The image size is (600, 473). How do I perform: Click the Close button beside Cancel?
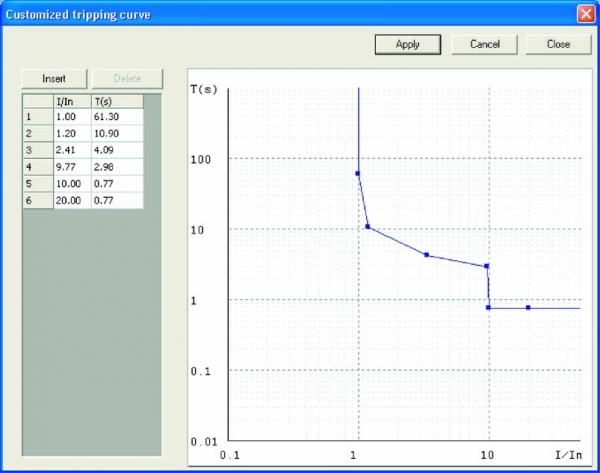pyautogui.click(x=558, y=44)
